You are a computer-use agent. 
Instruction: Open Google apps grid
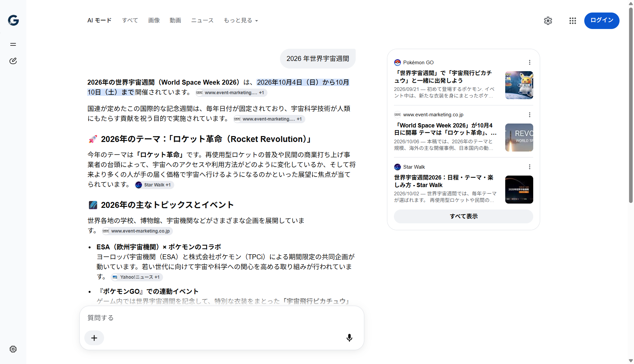pyautogui.click(x=573, y=21)
